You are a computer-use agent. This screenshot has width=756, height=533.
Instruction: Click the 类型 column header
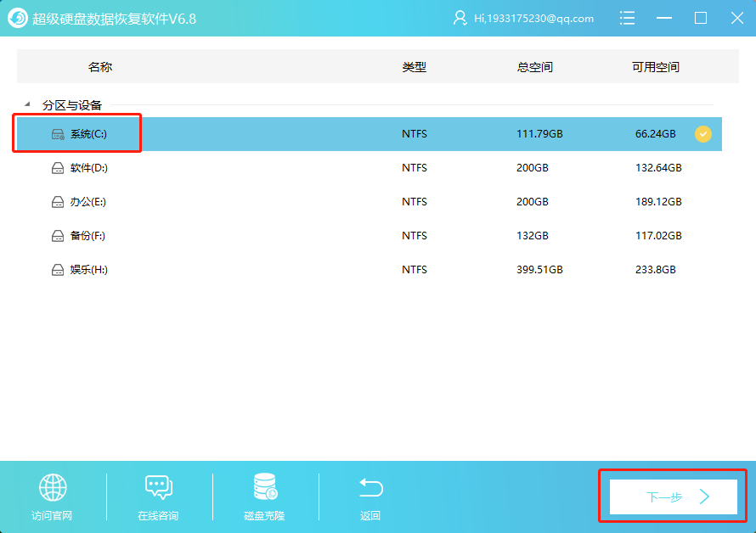[415, 67]
